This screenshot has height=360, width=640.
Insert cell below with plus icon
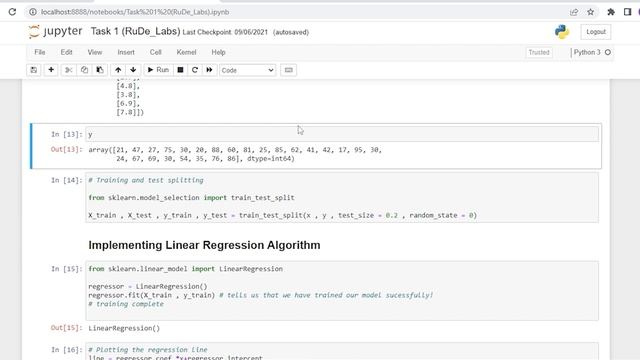point(51,70)
